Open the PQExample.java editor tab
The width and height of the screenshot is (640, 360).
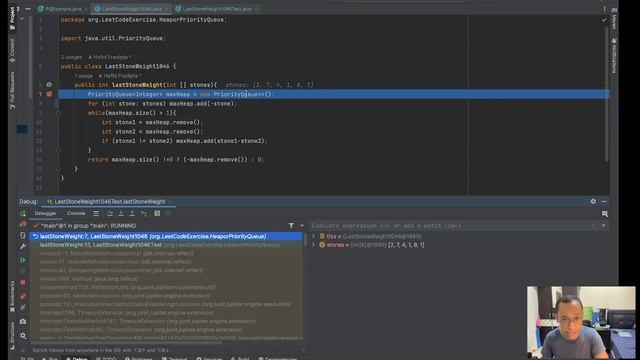click(x=63, y=9)
